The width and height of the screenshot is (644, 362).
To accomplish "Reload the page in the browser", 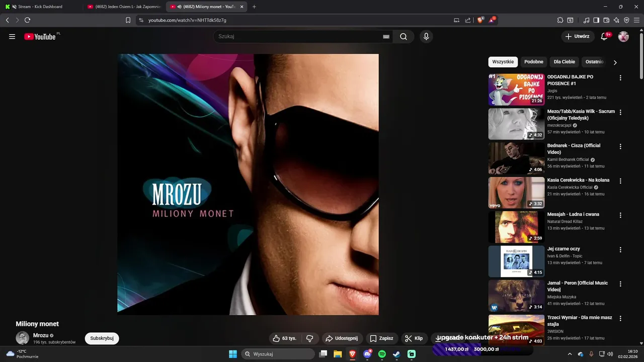I will (27, 20).
